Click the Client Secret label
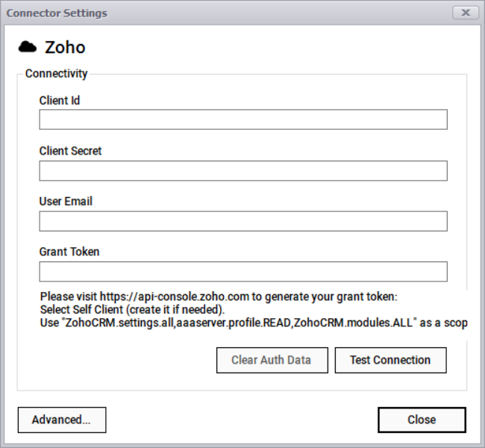The image size is (485, 448). (x=70, y=151)
